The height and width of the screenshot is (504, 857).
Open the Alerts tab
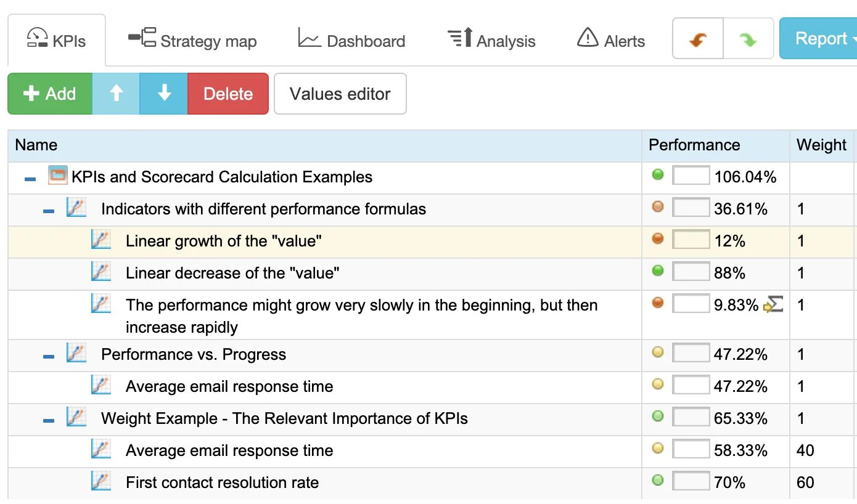click(611, 40)
